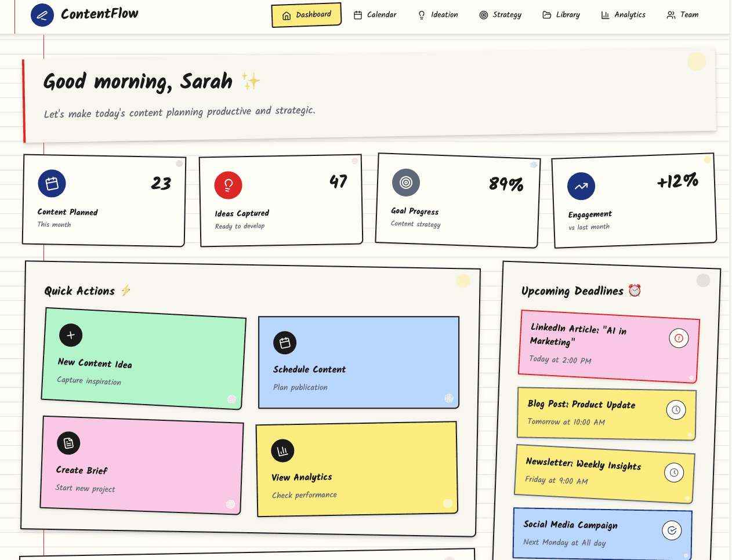The image size is (732, 560).
Task: Click the clock icon on Blog Post deadline
Action: pyautogui.click(x=676, y=410)
